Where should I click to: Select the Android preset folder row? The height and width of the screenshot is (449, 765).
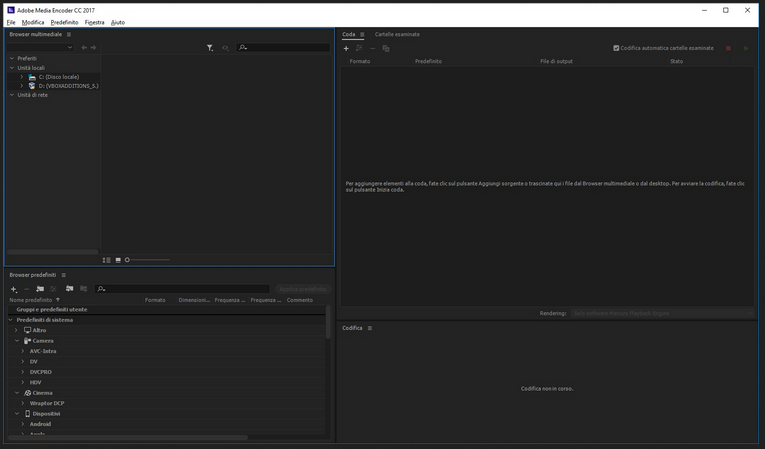click(x=166, y=425)
